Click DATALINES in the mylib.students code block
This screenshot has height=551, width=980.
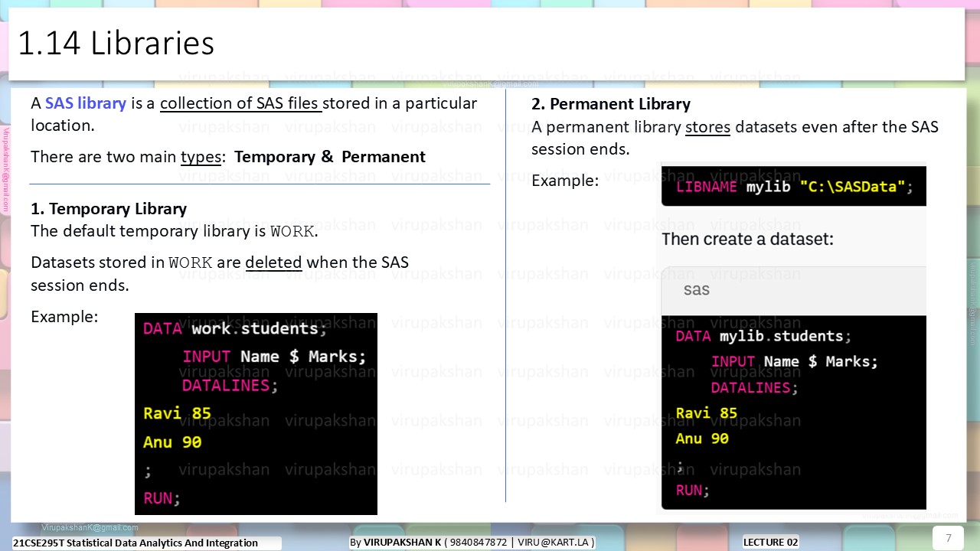pyautogui.click(x=755, y=387)
